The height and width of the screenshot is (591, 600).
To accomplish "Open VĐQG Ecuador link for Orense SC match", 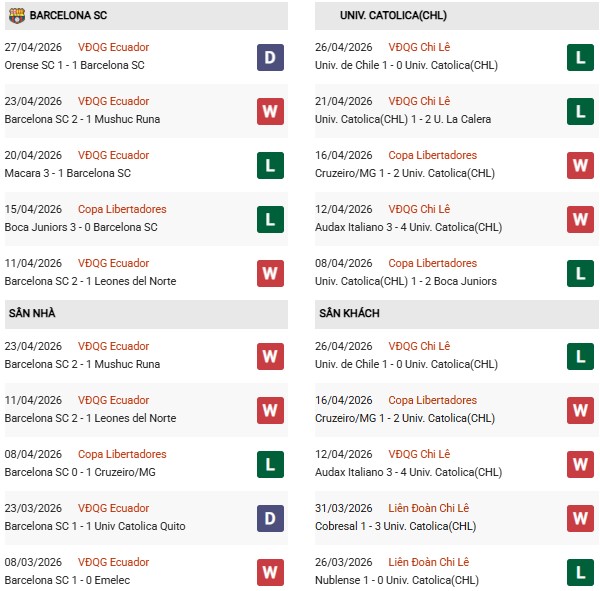I will pyautogui.click(x=114, y=48).
